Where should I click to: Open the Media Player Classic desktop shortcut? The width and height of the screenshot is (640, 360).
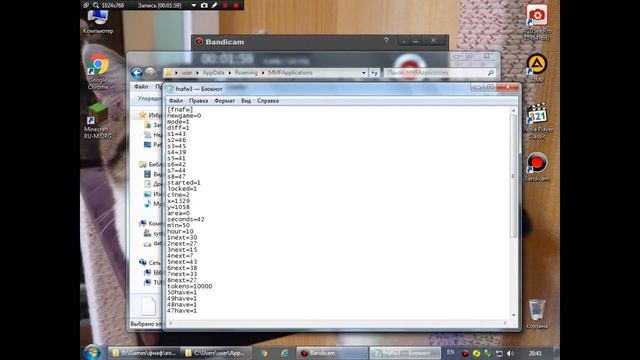538,121
